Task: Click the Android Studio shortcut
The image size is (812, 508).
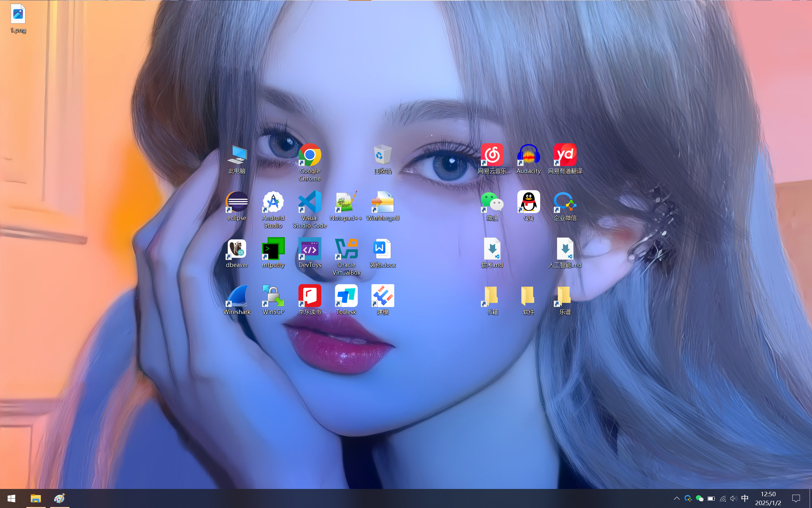Action: click(x=273, y=210)
